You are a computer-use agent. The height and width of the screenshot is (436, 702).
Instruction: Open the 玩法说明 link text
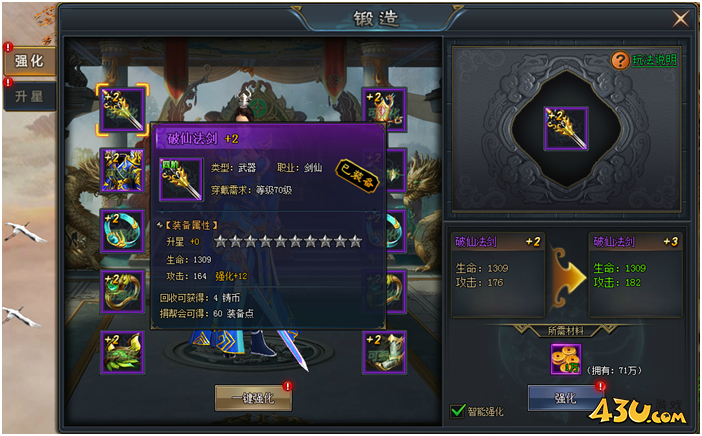point(654,60)
